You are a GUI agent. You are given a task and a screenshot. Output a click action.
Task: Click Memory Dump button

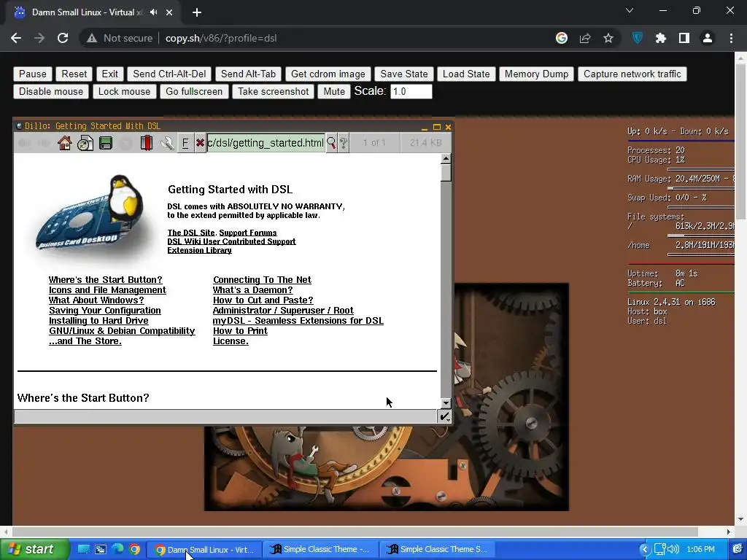(x=536, y=74)
